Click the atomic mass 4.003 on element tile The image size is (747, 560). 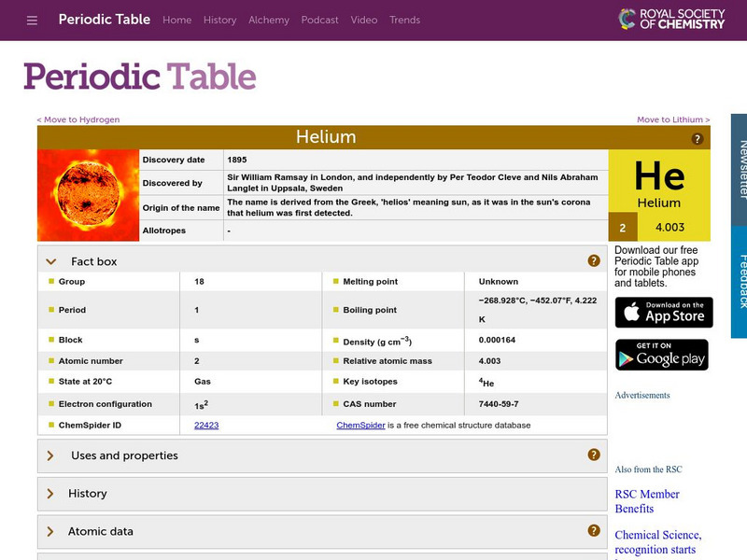[x=669, y=227]
